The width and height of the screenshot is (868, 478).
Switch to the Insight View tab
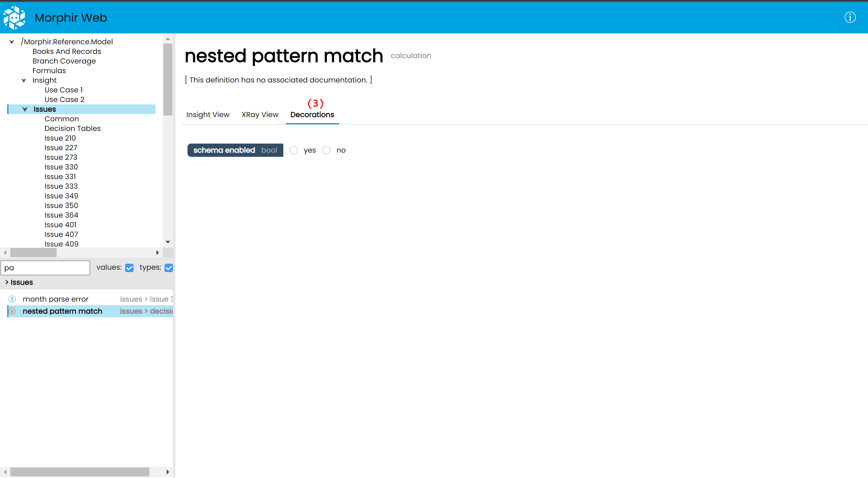208,115
